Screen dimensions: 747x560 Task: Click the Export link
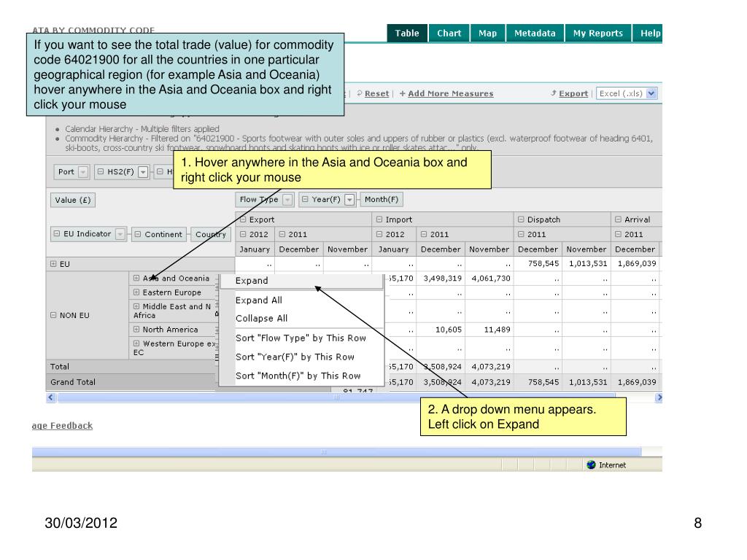pos(573,94)
